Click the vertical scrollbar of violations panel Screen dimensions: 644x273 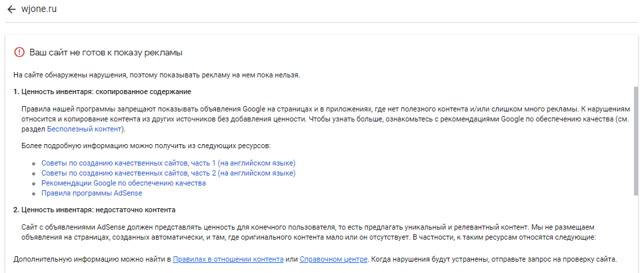pos(635,140)
